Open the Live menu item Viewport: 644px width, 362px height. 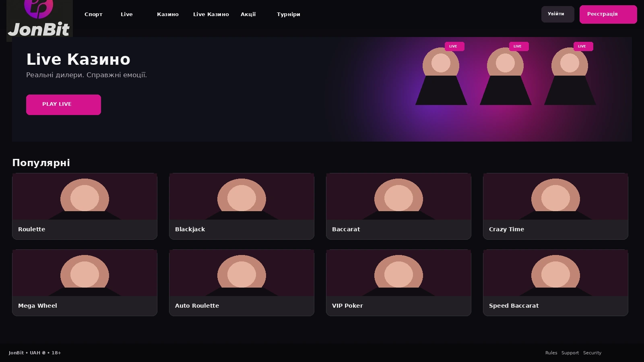coord(127,14)
